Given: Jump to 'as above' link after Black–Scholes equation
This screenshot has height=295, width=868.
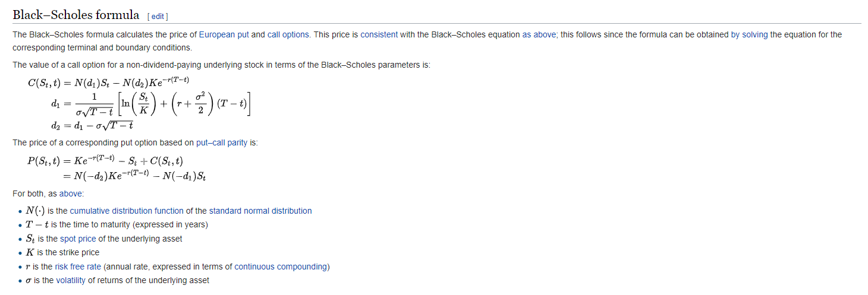Looking at the screenshot, I should 539,34.
